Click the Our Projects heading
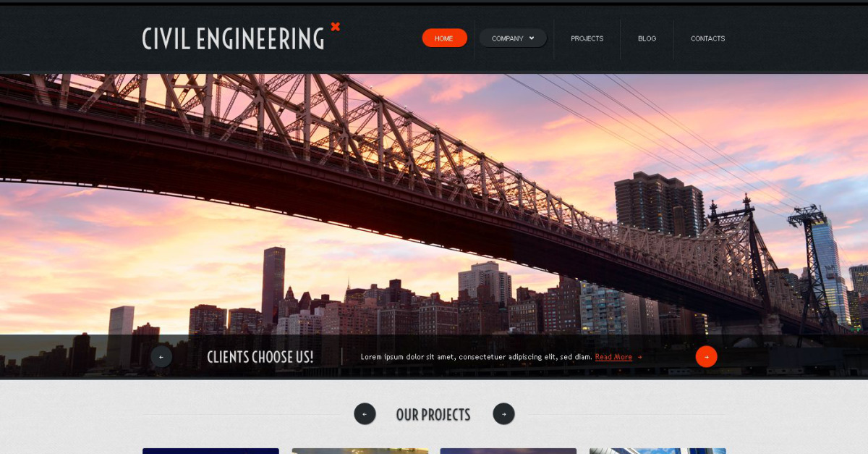 433,414
